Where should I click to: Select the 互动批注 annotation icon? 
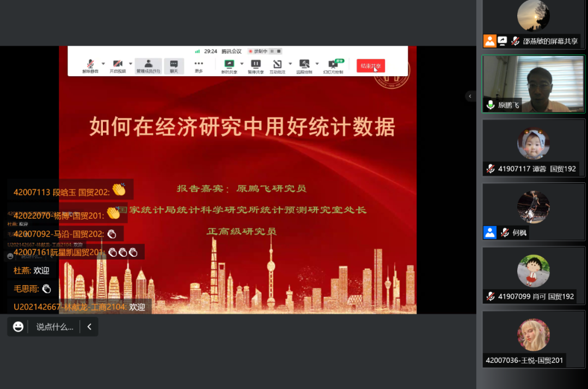277,64
